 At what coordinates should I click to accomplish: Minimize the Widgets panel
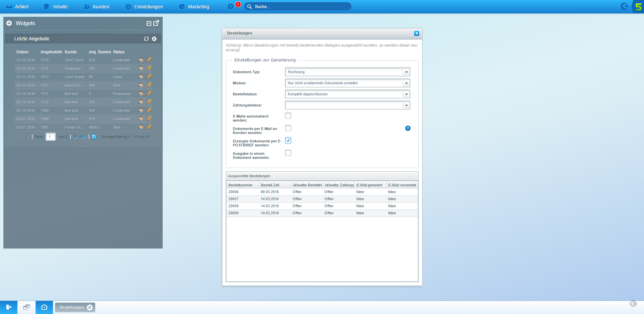click(x=149, y=24)
